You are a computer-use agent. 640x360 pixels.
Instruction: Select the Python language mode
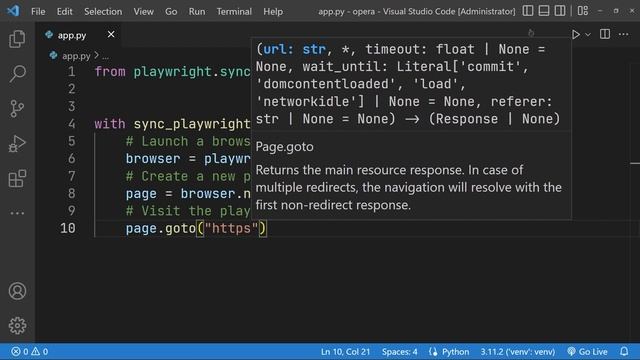455,351
